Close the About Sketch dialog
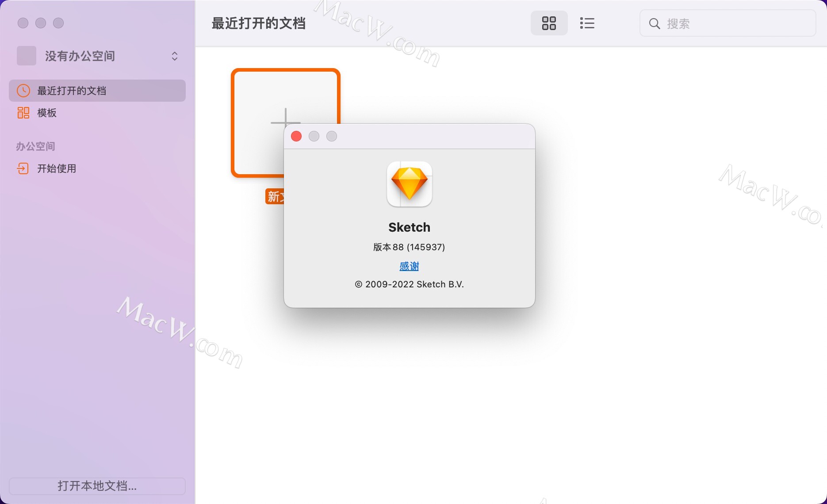The height and width of the screenshot is (504, 827). point(296,136)
